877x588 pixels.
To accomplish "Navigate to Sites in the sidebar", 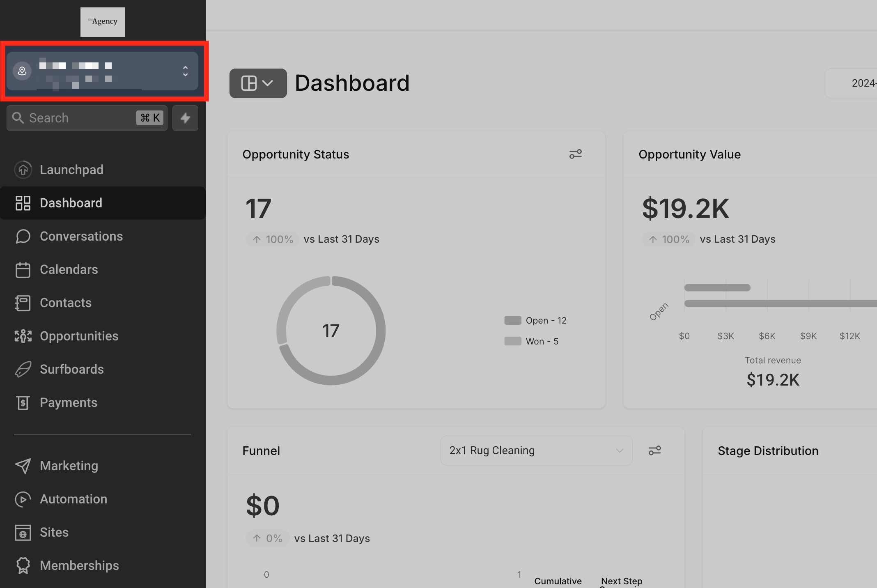I will [x=54, y=532].
